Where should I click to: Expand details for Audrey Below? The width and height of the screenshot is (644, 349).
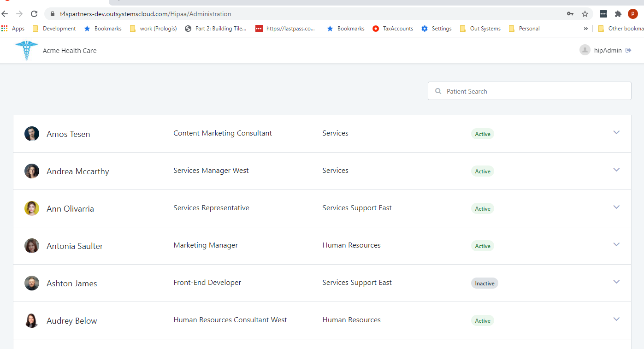coord(616,319)
